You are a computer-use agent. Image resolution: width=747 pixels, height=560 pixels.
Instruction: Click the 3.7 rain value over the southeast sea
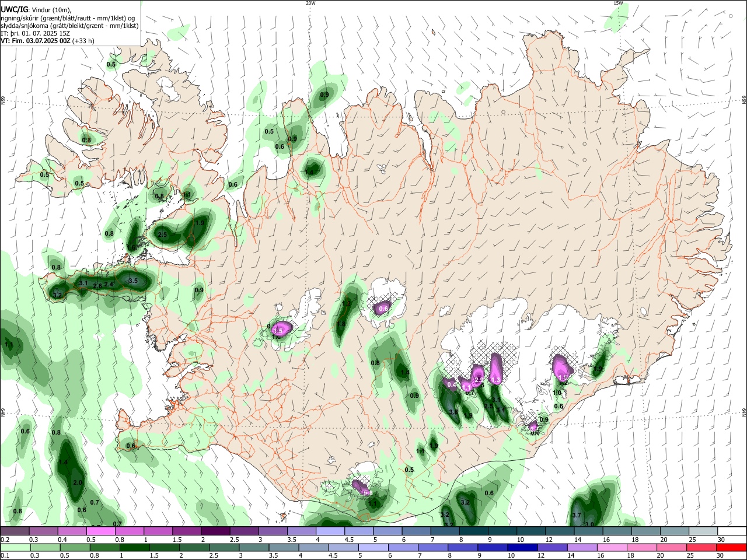coord(577,515)
